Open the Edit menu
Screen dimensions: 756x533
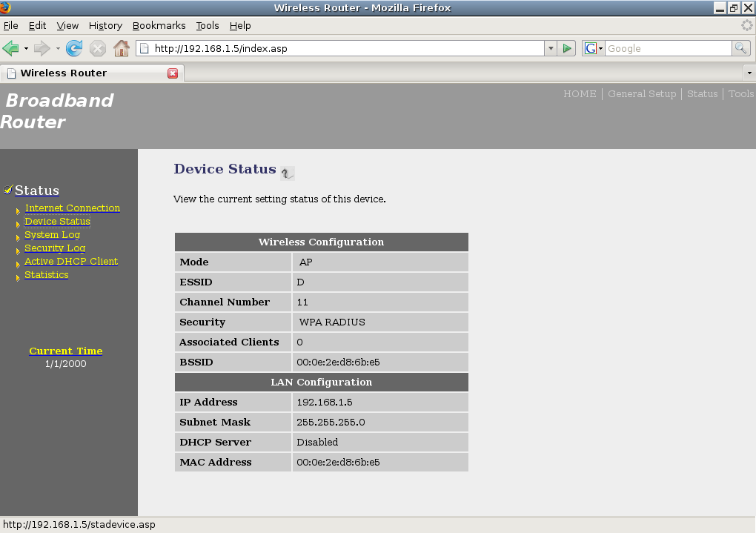click(x=37, y=25)
